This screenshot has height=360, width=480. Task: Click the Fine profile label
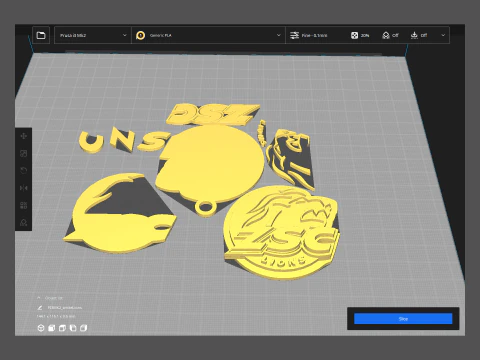(314, 35)
